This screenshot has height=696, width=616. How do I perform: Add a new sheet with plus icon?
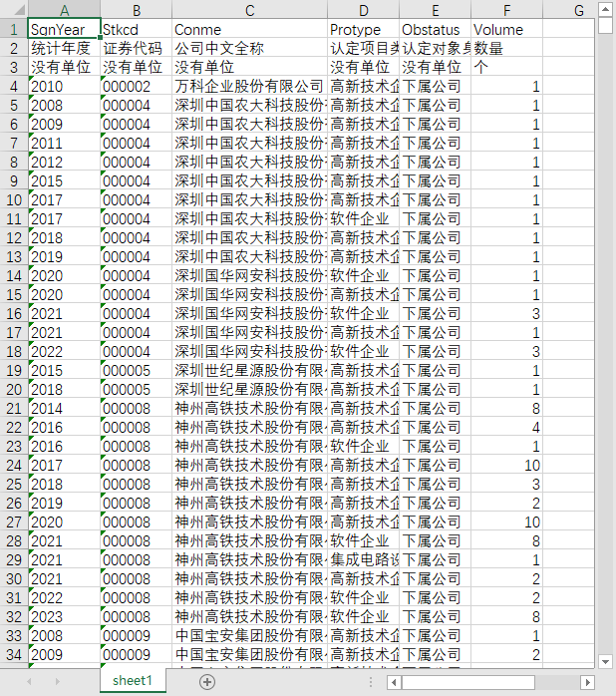coord(207,682)
